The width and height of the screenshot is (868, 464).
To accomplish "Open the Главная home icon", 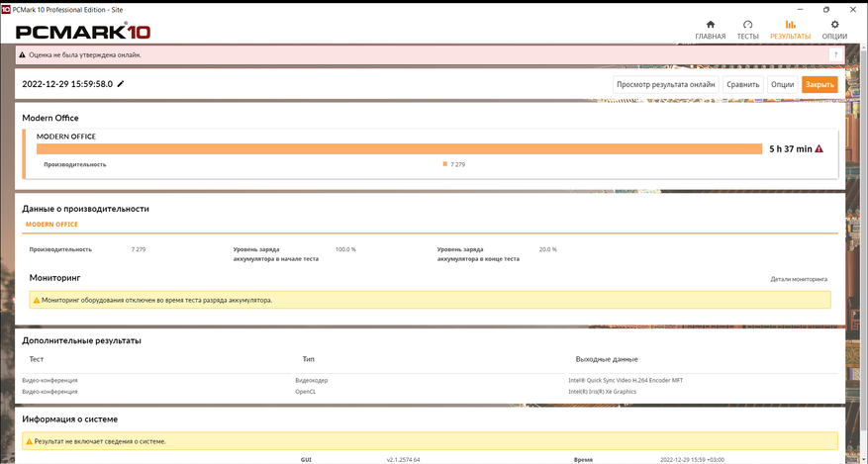I will [x=711, y=25].
